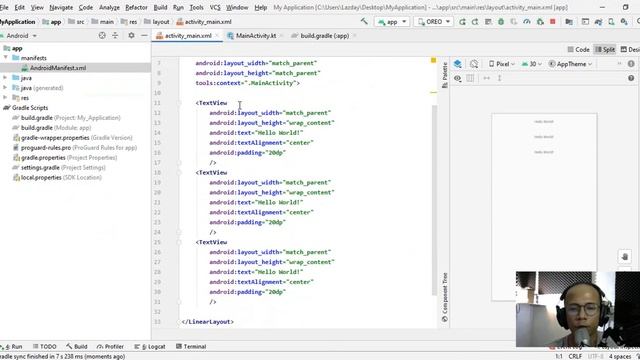Collapse the manifests folder
This screenshot has width=640, height=360.
point(5,58)
